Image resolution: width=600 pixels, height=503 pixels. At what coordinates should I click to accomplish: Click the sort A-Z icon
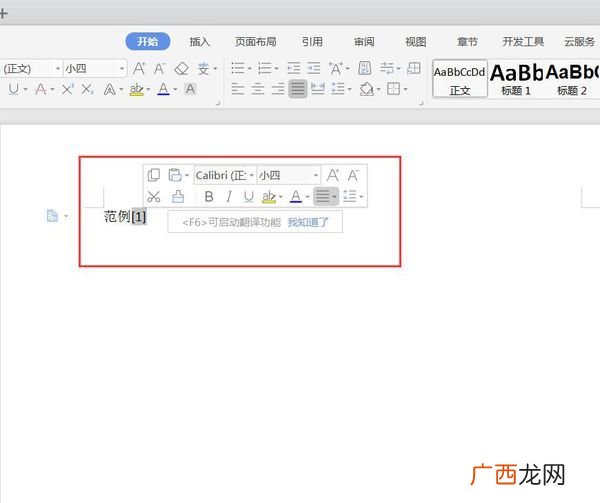[365, 68]
